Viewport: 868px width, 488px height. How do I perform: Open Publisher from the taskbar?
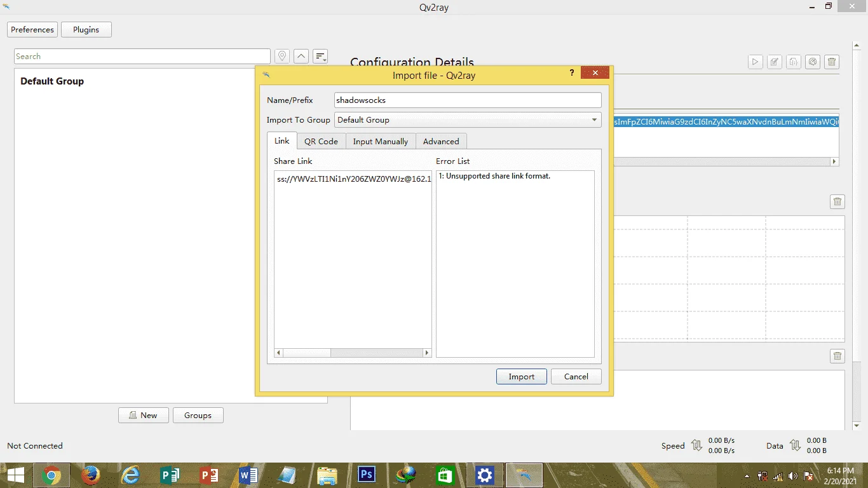tap(170, 475)
